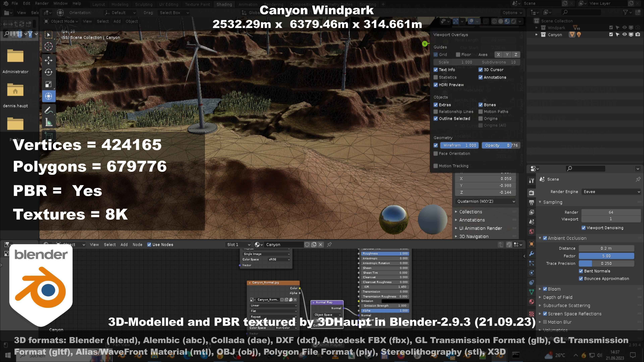Select the Move tool in viewport toolbar
The image size is (644, 362).
pyautogui.click(x=48, y=60)
